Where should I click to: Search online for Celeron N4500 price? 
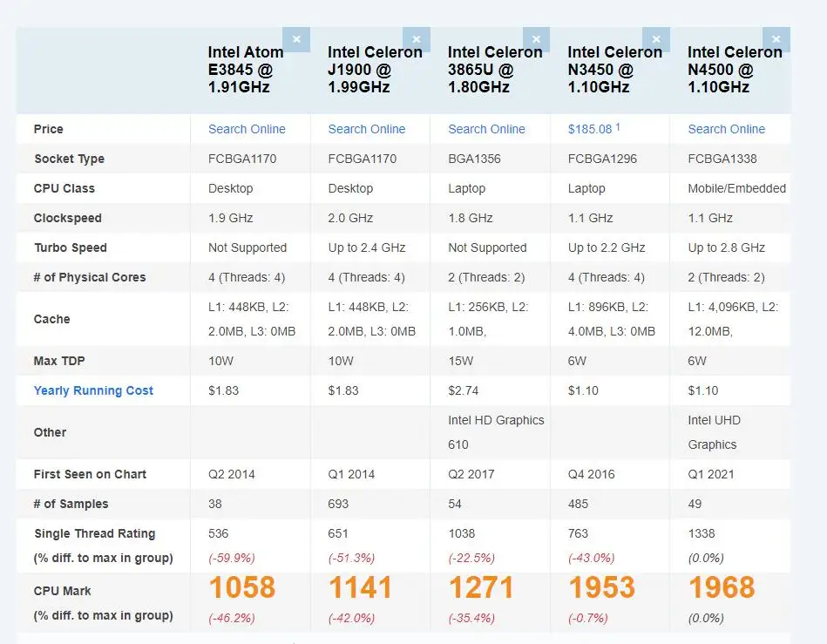click(727, 128)
